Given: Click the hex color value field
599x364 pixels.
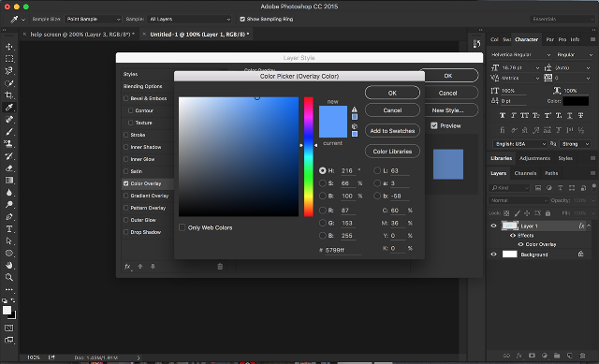Looking at the screenshot, I should coord(343,250).
